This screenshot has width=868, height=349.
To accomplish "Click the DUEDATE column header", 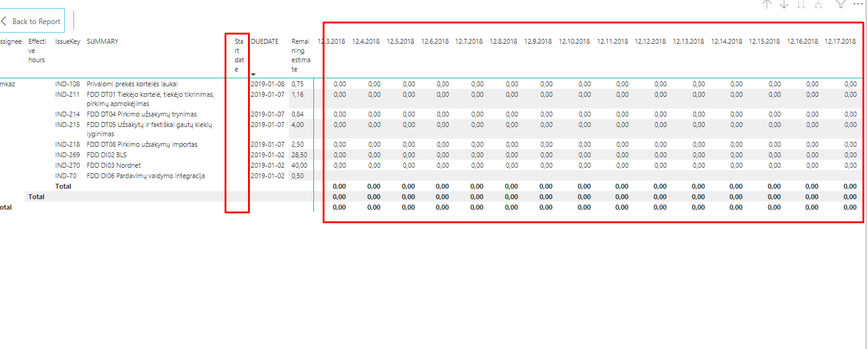I will pyautogui.click(x=265, y=41).
